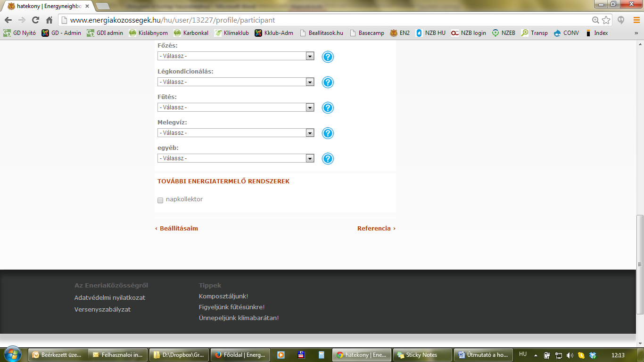The width and height of the screenshot is (644, 362).
Task: Open the Versenyszabályzat footer link
Action: pyautogui.click(x=102, y=310)
